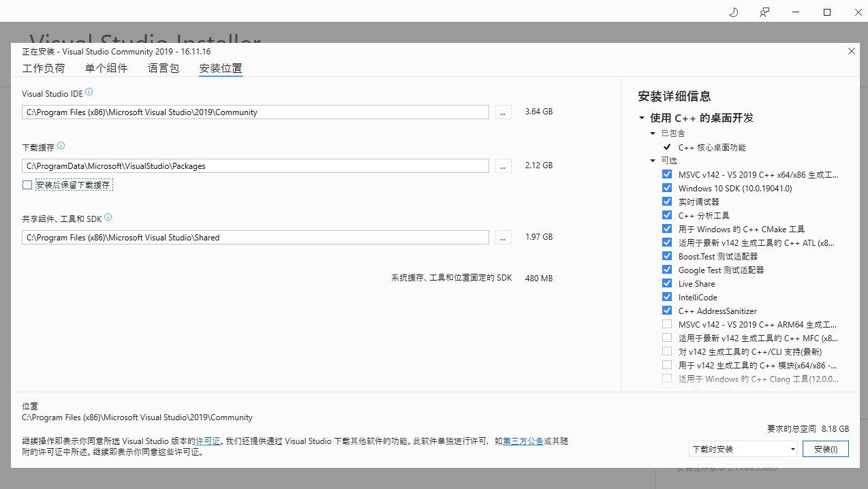Click the info icon next to 共享组件、工具和 SDK
The image size is (868, 489).
pyautogui.click(x=108, y=217)
